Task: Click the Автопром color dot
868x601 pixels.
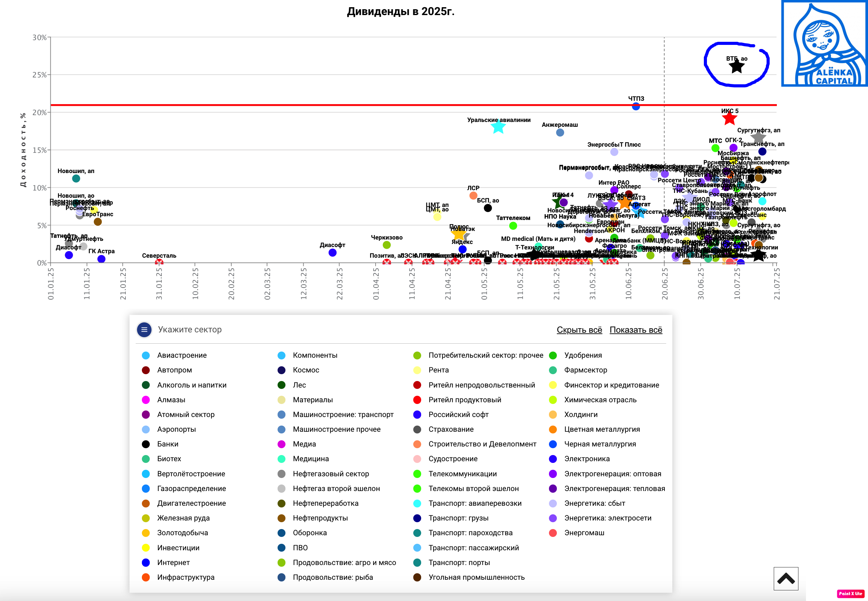Action: click(x=146, y=370)
